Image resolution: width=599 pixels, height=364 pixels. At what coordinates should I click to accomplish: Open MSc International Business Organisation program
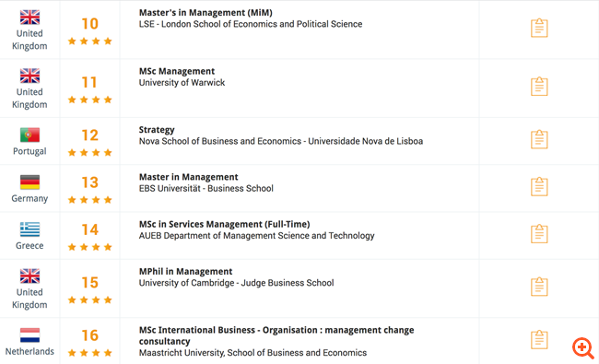tap(276, 335)
